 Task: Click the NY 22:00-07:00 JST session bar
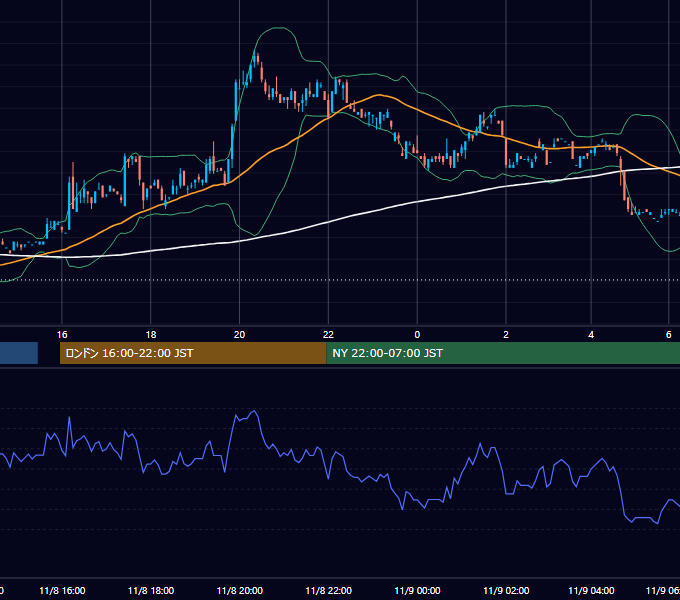pos(503,353)
